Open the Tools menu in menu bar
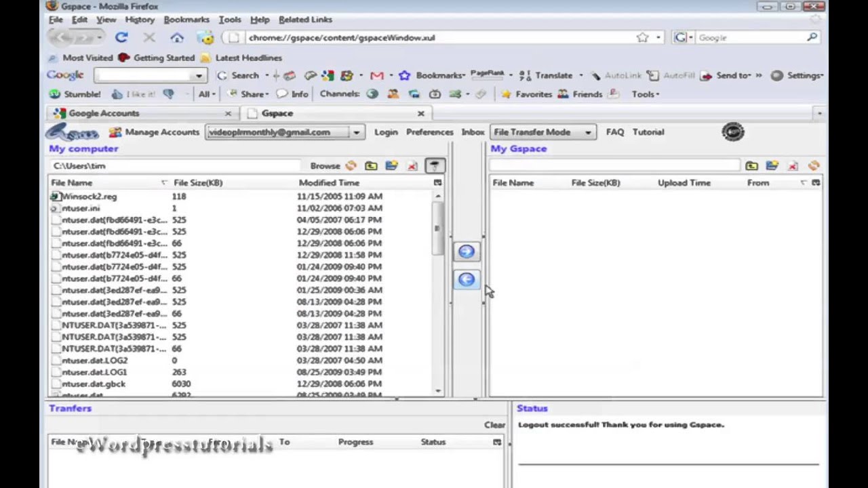Image resolution: width=868 pixels, height=488 pixels. pyautogui.click(x=230, y=20)
